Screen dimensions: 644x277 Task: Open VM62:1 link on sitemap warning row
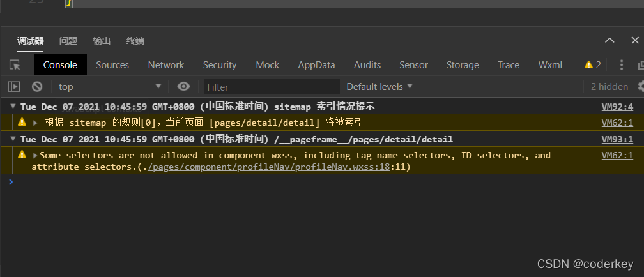coord(617,123)
